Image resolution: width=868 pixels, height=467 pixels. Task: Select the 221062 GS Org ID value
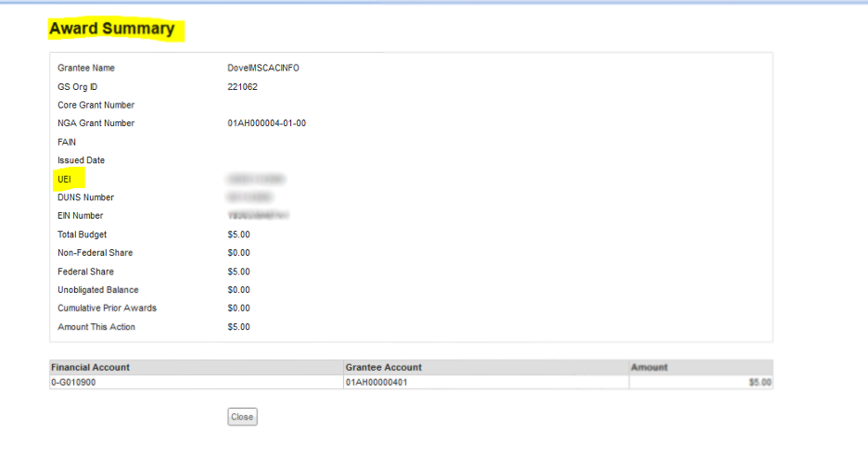242,87
